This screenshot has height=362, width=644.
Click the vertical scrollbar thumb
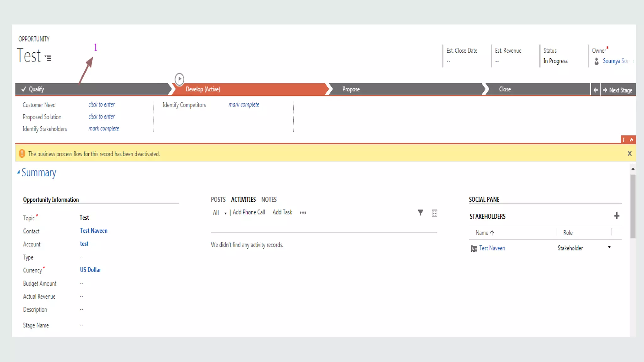633,206
